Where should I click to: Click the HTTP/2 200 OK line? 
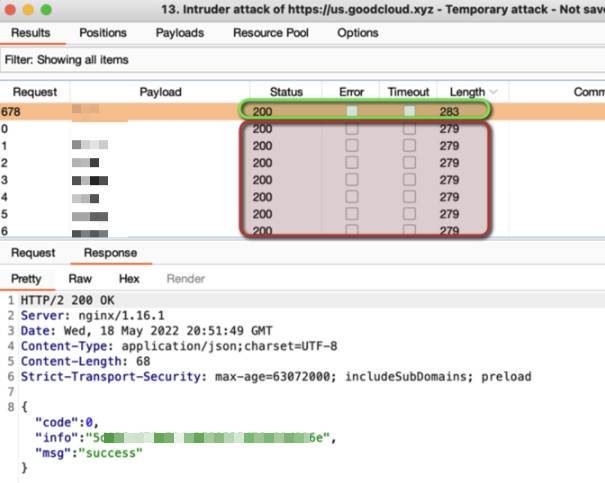tap(68, 300)
